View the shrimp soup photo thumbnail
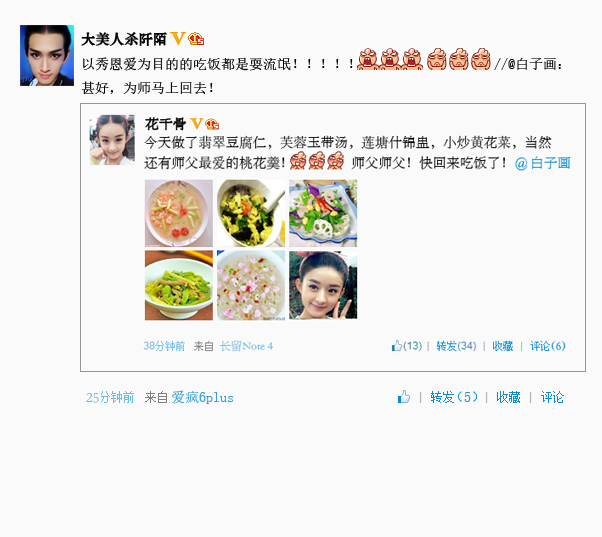Viewport: 602px width, 537px height. pos(179,213)
